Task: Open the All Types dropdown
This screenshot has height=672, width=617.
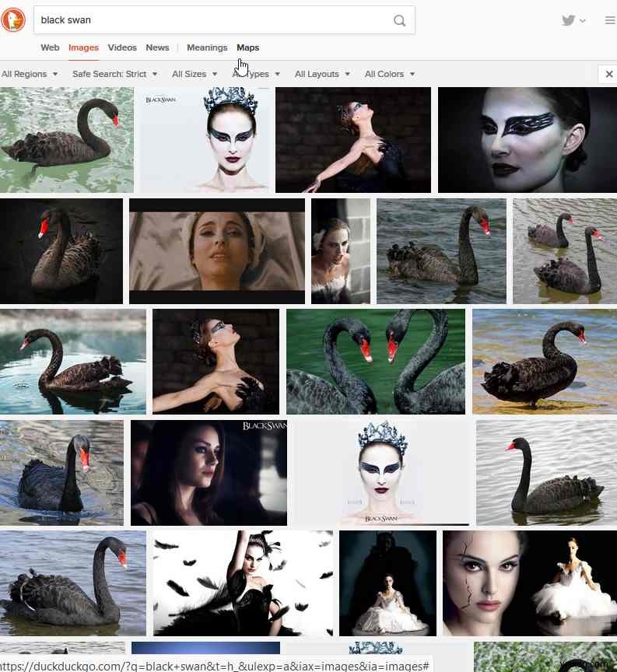Action: (256, 74)
